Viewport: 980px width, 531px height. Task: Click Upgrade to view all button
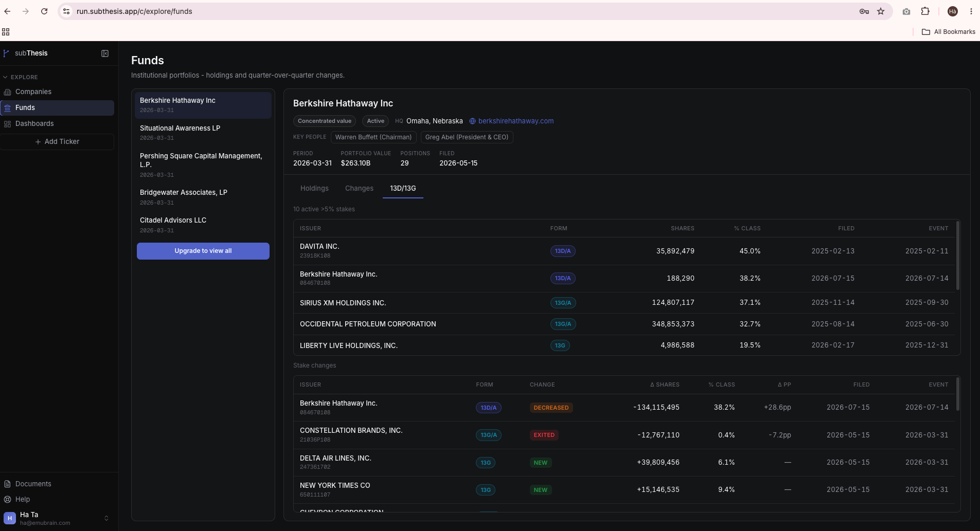tap(203, 251)
